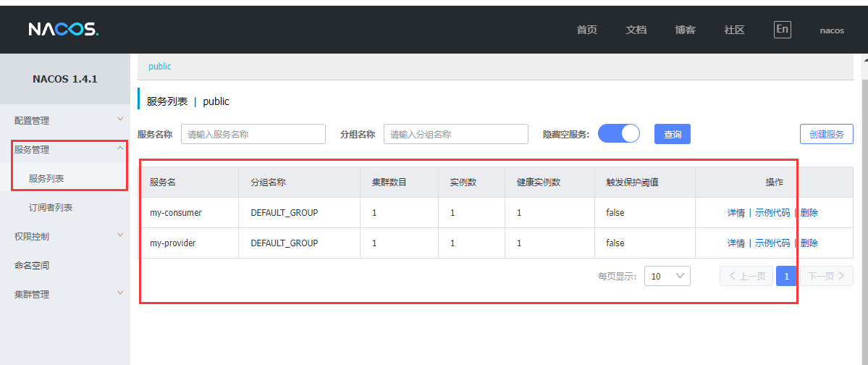Expand the 配置管理 menu chevron
This screenshot has height=365, width=868.
coord(120,119)
